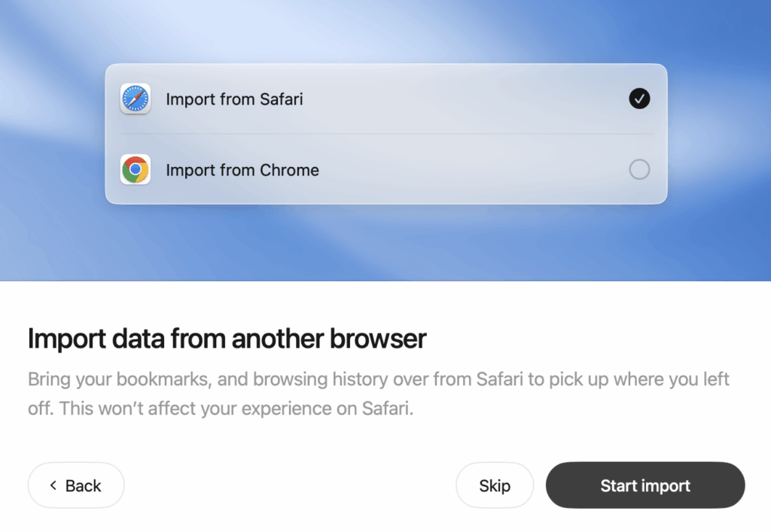This screenshot has height=532, width=771.
Task: Click the Start import button
Action: [645, 485]
